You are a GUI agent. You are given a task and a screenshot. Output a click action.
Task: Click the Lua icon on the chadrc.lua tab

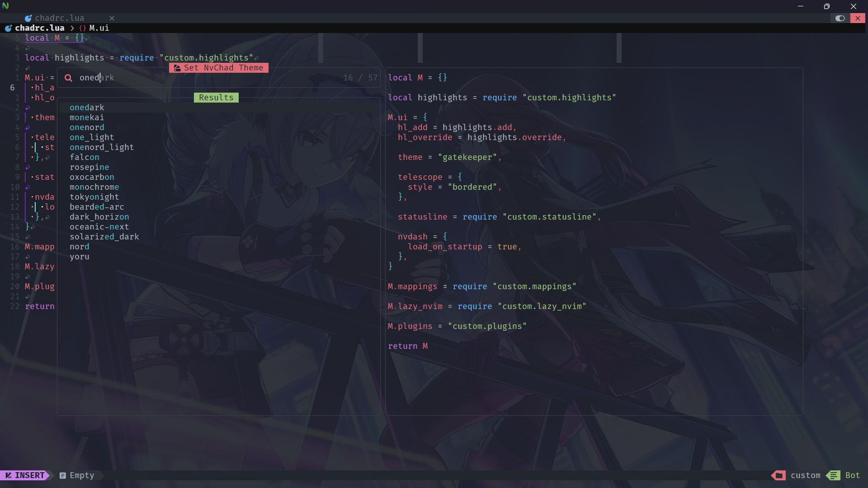tap(28, 18)
